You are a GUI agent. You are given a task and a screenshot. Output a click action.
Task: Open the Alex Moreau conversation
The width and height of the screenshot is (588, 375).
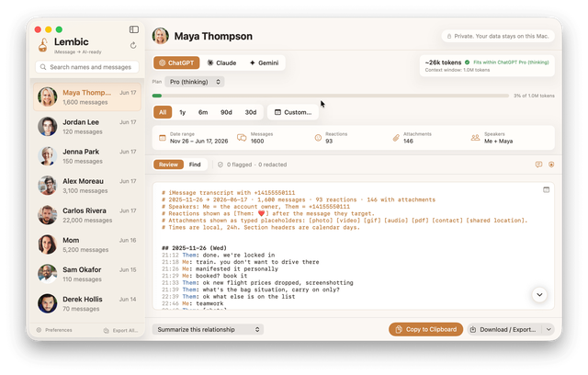coord(87,186)
